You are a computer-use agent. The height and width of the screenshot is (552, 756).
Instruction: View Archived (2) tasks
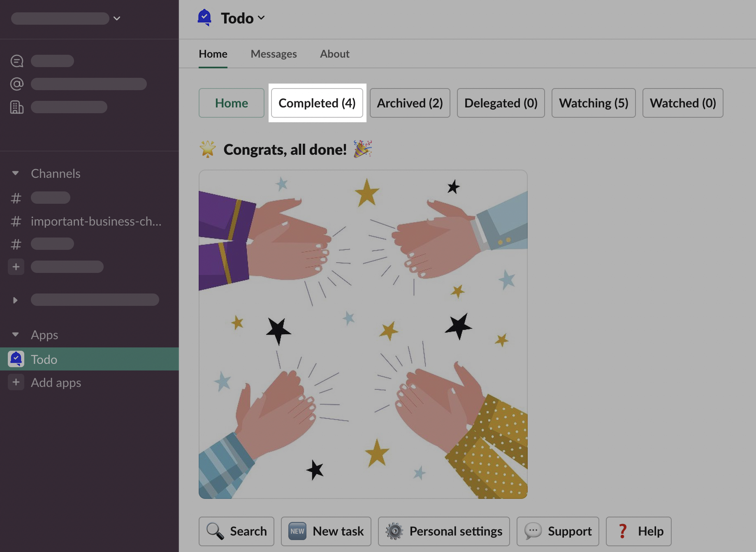pos(410,103)
